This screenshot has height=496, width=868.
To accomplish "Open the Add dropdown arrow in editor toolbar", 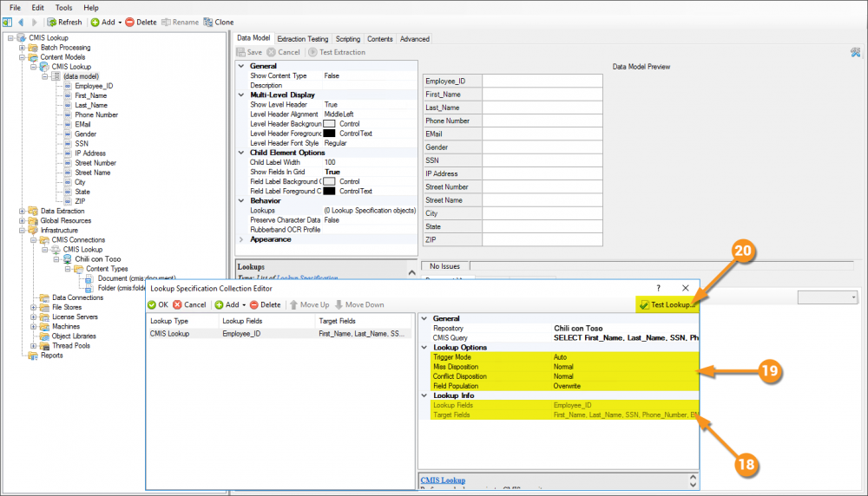I will [x=244, y=305].
